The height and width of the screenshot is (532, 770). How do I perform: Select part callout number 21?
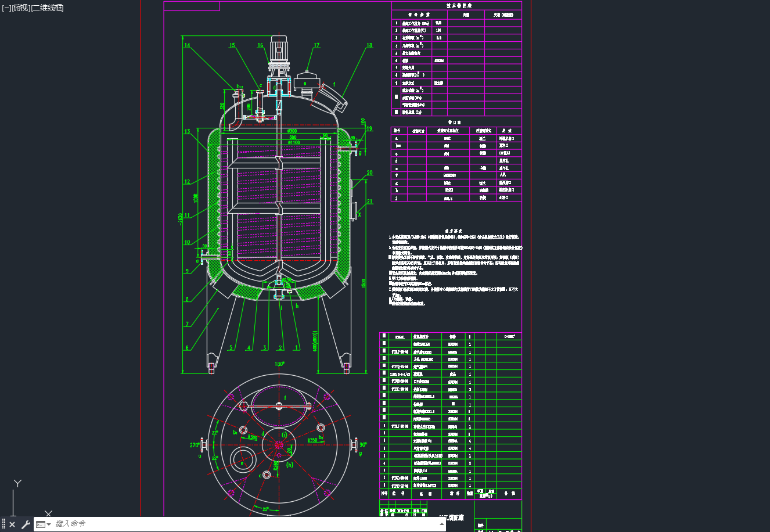[369, 202]
